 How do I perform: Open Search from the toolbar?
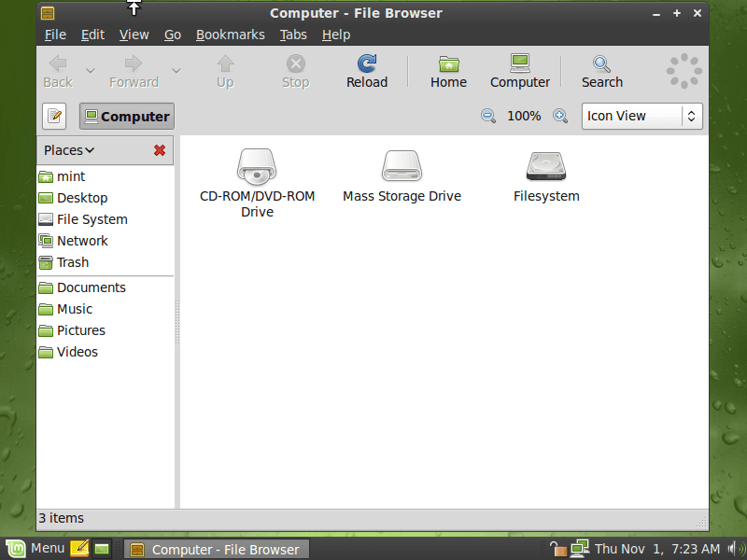coord(601,72)
